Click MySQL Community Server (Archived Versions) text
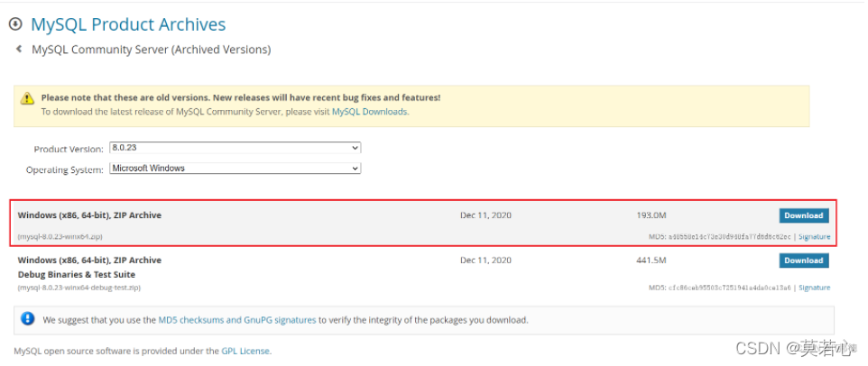This screenshot has width=868, height=366. (x=151, y=50)
